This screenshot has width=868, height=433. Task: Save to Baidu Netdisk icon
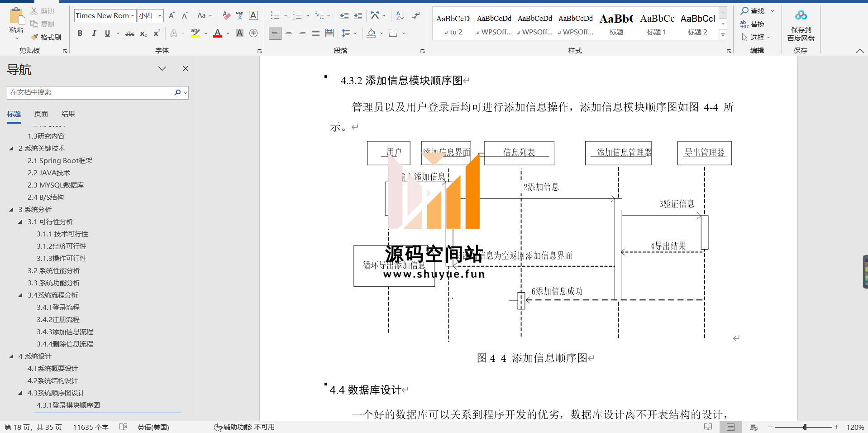(801, 26)
